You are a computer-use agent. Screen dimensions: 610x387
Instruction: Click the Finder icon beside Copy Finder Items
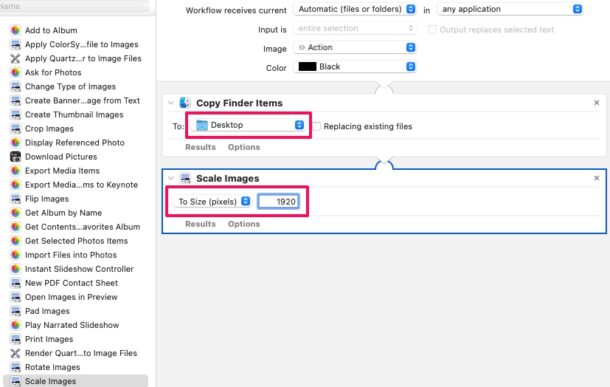[185, 103]
